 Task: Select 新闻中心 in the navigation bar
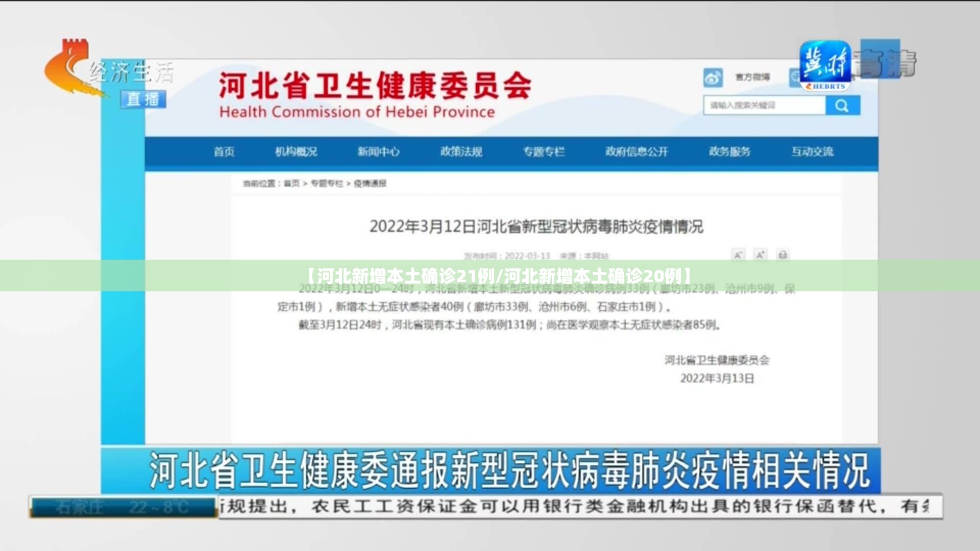point(378,152)
